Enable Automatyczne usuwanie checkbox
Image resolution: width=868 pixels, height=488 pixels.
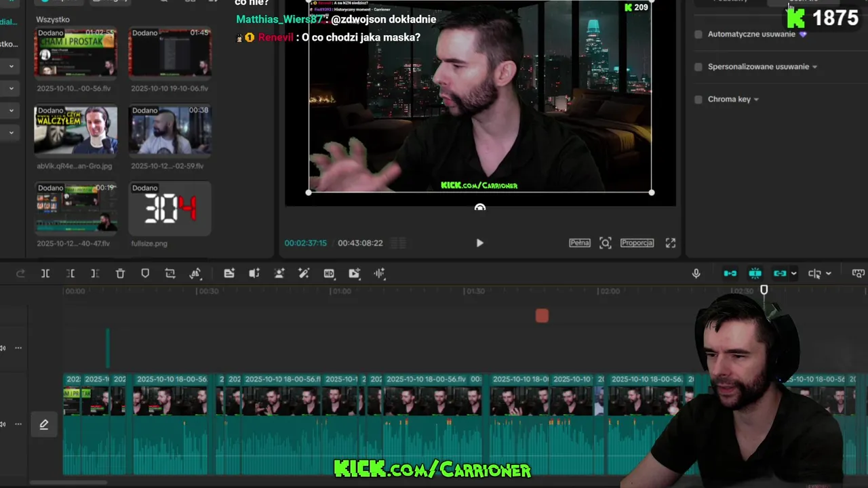tap(698, 34)
